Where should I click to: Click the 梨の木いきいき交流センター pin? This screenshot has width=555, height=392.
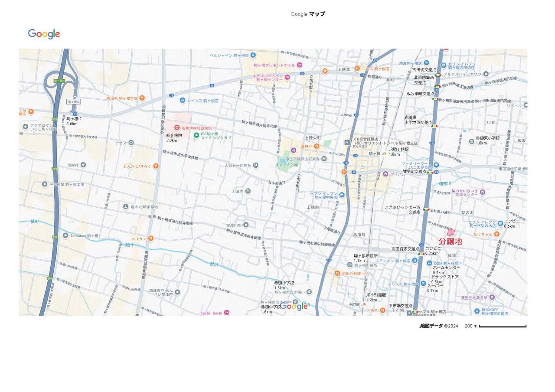click(483, 193)
